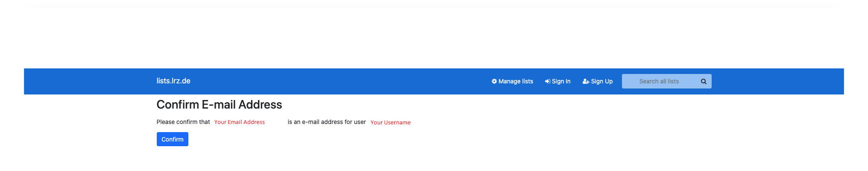Open the Manage lists menu item
The width and height of the screenshot is (868, 171).
point(516,81)
